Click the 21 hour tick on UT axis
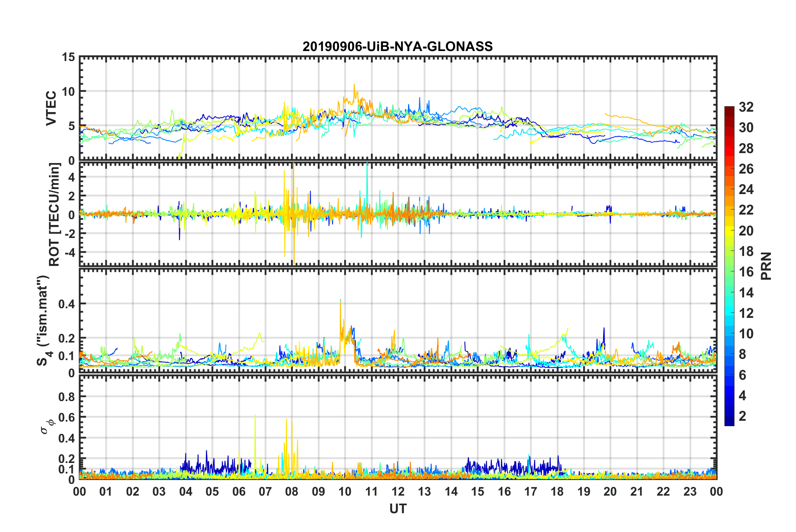This screenshot has height=532, width=796. click(x=637, y=492)
